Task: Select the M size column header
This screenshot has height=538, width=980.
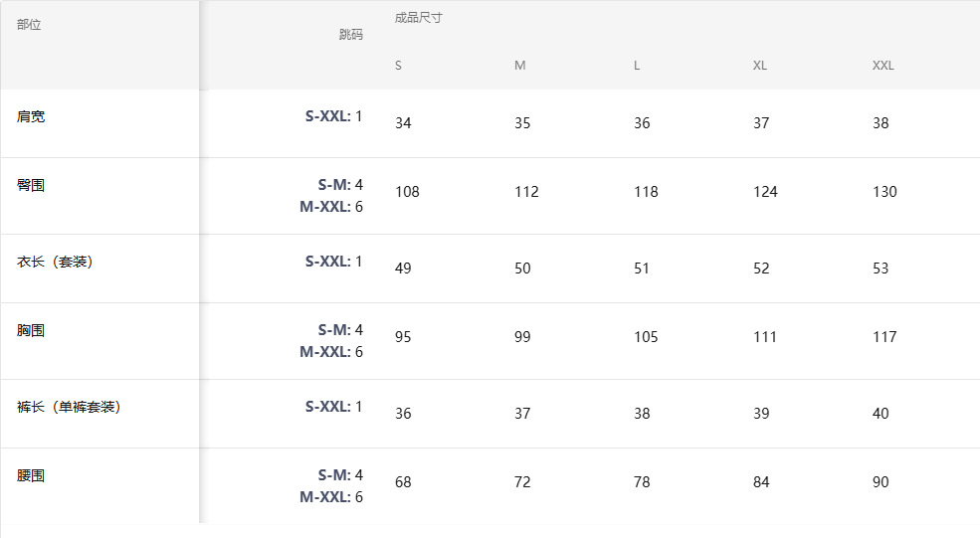Action: point(519,66)
